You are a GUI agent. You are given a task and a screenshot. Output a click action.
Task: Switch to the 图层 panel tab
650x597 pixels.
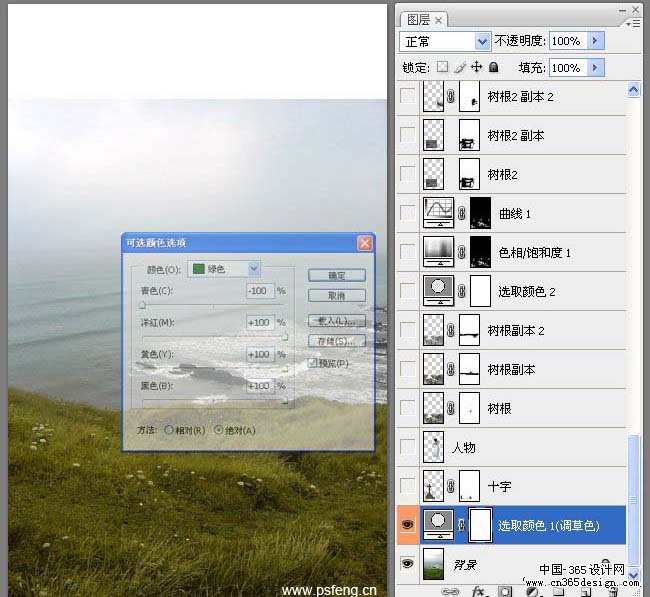[x=418, y=19]
